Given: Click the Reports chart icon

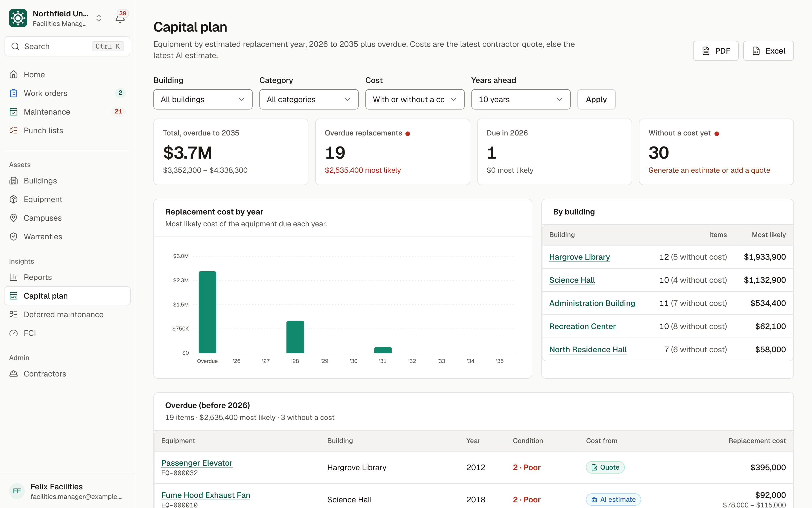Looking at the screenshot, I should tap(14, 277).
